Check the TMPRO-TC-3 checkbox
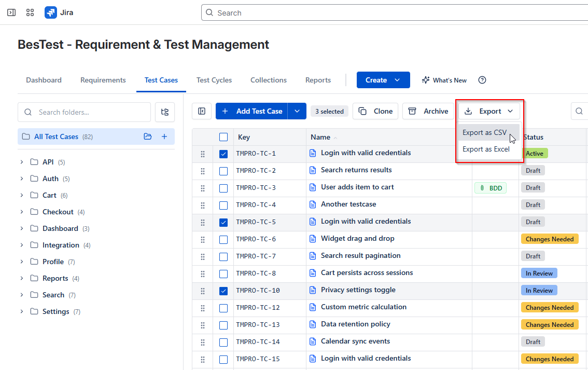588x370 pixels. pyautogui.click(x=223, y=188)
